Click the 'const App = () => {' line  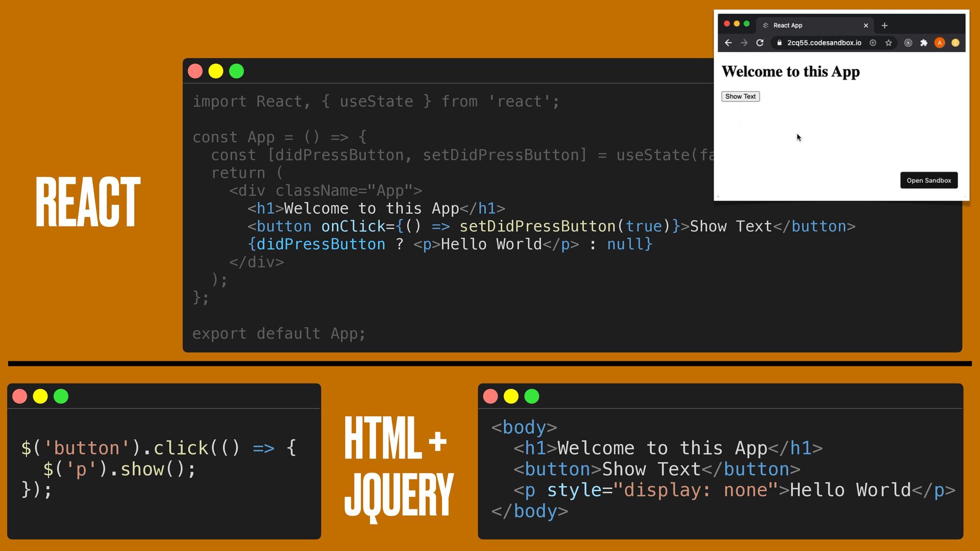click(x=280, y=137)
